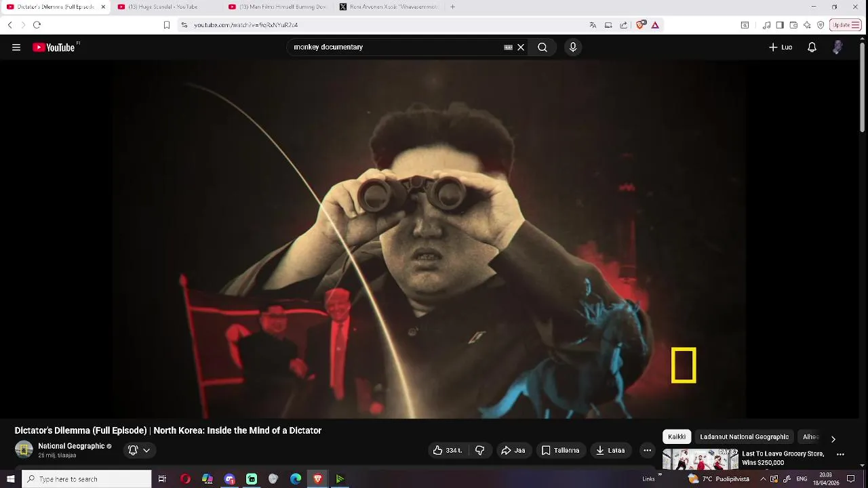
Task: Launch Opera from the taskbar
Action: coord(185,479)
